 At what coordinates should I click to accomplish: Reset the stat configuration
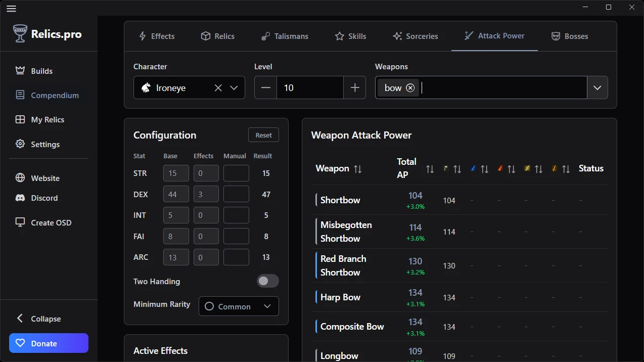click(x=263, y=135)
